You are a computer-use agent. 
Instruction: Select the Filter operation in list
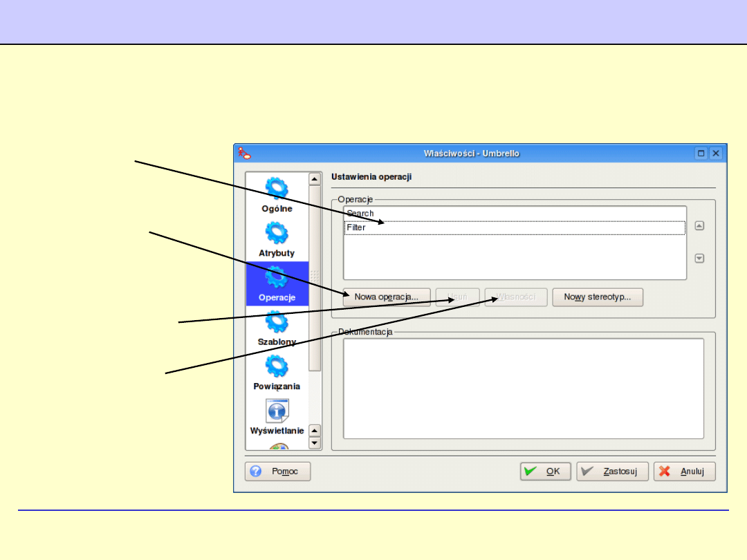click(x=357, y=227)
